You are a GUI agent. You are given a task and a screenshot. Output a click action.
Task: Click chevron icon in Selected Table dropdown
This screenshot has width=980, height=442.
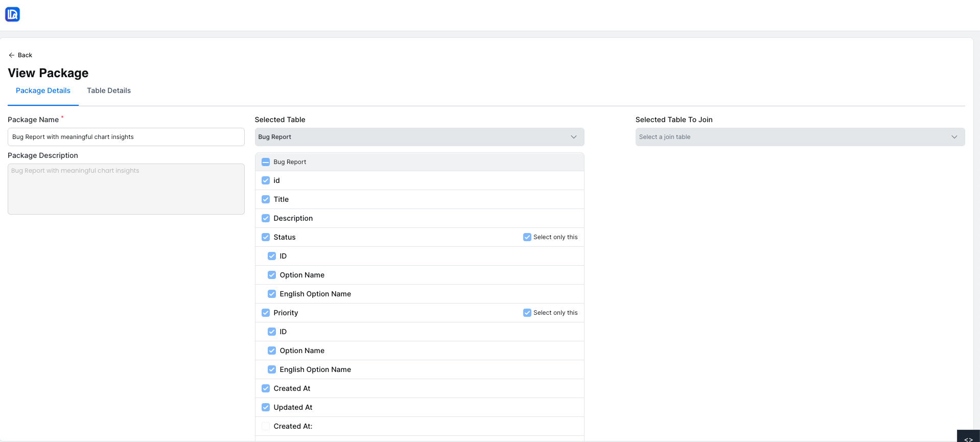[573, 137]
